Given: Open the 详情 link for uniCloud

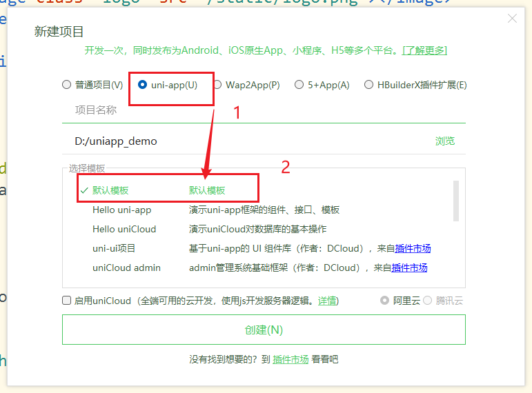Looking at the screenshot, I should coord(327,301).
